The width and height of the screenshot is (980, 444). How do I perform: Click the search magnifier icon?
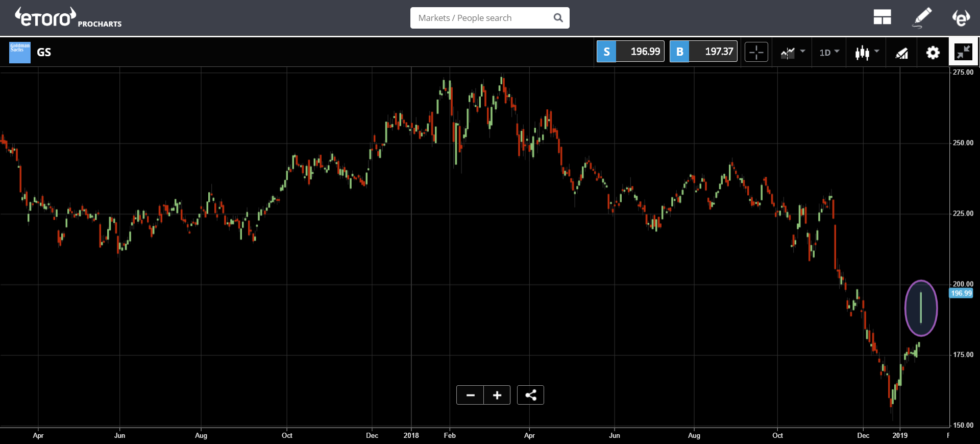(558, 18)
